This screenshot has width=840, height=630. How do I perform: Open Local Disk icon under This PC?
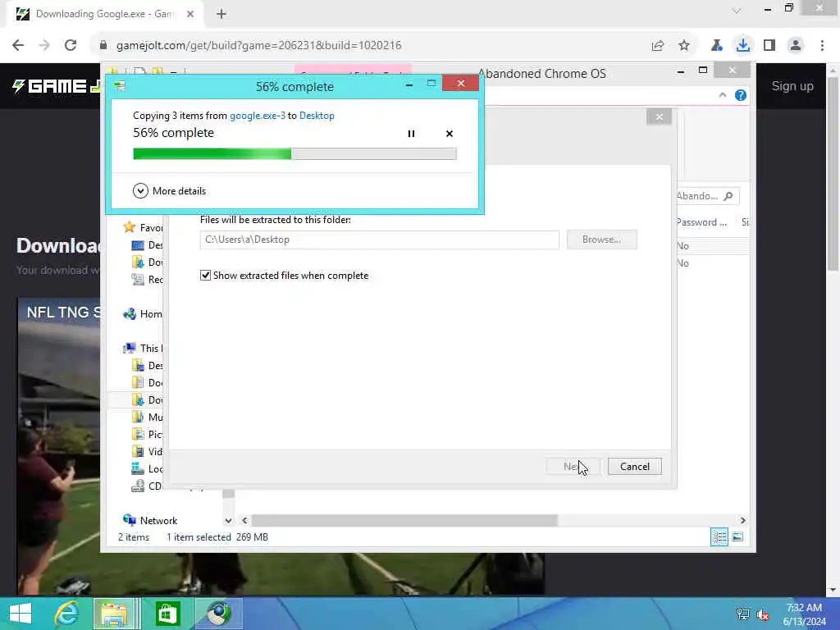[138, 468]
